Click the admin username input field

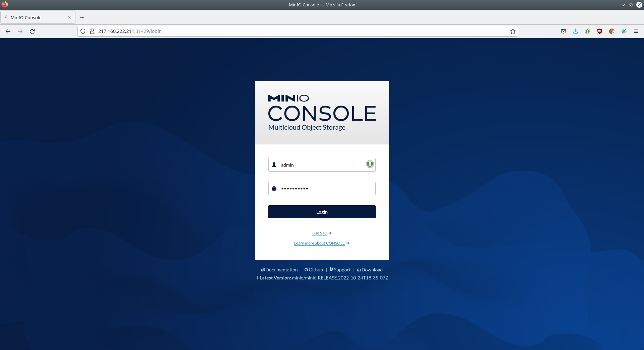[x=320, y=165]
